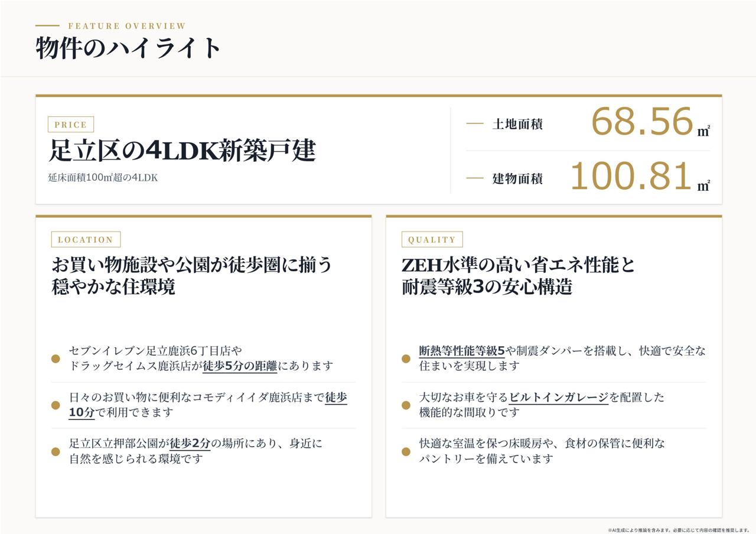
Task: Click the gold bullet beside 足立区立押部公園 line
Action: [x=56, y=451]
